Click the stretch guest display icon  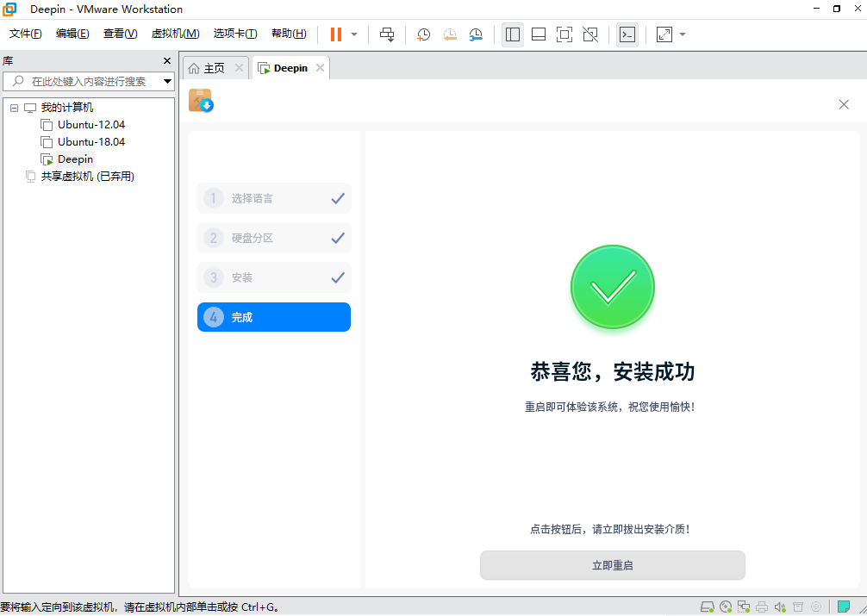click(x=664, y=34)
